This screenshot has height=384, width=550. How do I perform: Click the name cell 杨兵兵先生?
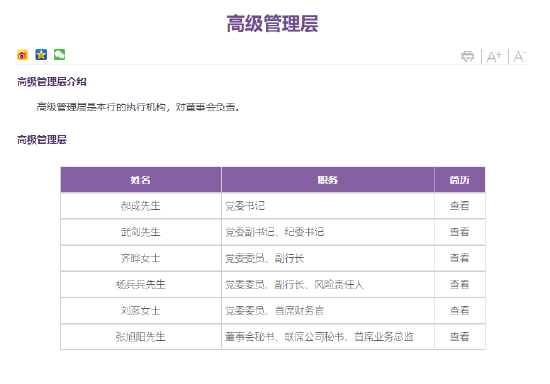click(141, 284)
